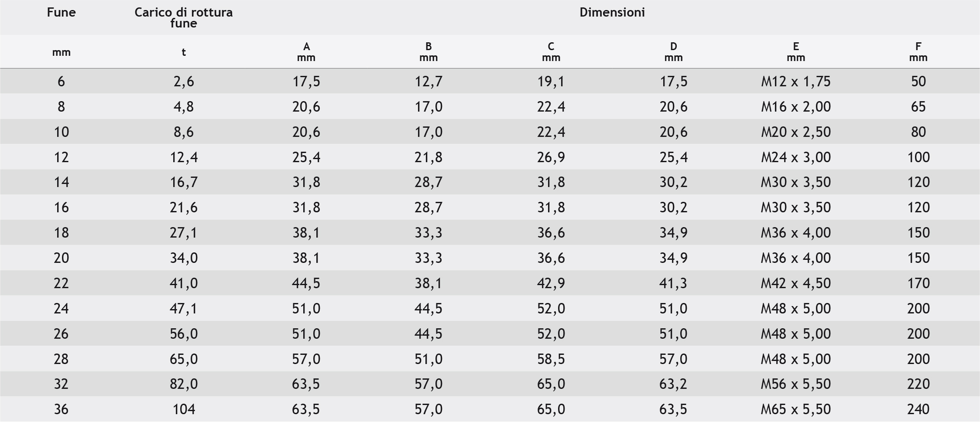Click the 58,5 value in column C
The width and height of the screenshot is (980, 422).
[551, 359]
